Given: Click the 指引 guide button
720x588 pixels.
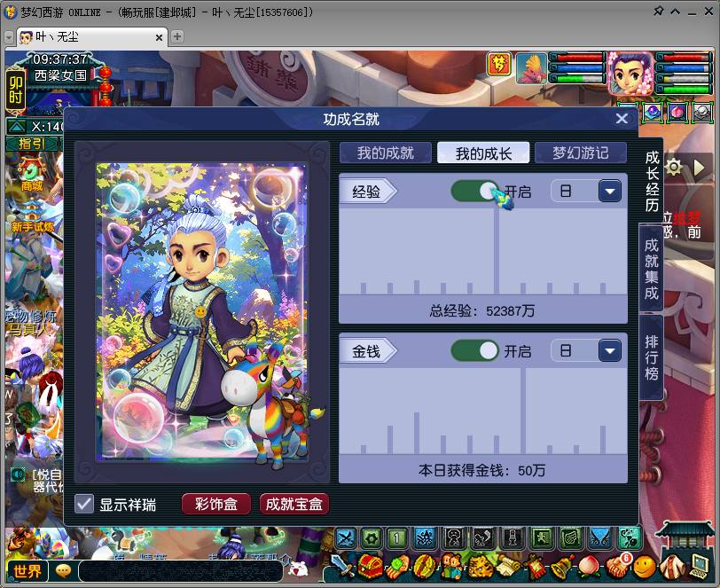Looking at the screenshot, I should pyautogui.click(x=32, y=144).
